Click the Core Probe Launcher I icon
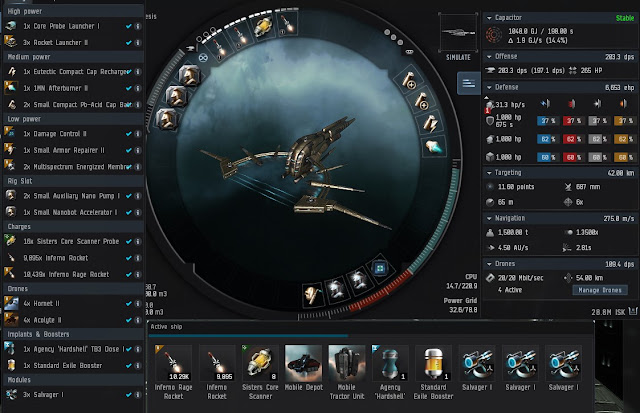The height and width of the screenshot is (413, 640). 11,26
